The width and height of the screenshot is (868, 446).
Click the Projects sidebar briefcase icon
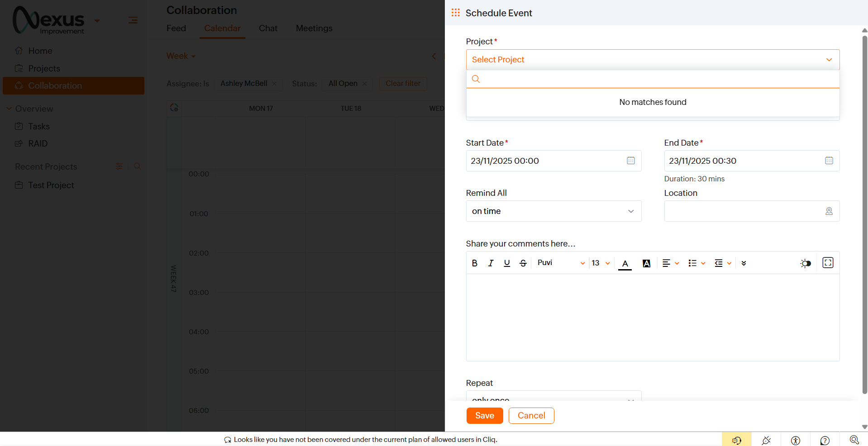(19, 68)
